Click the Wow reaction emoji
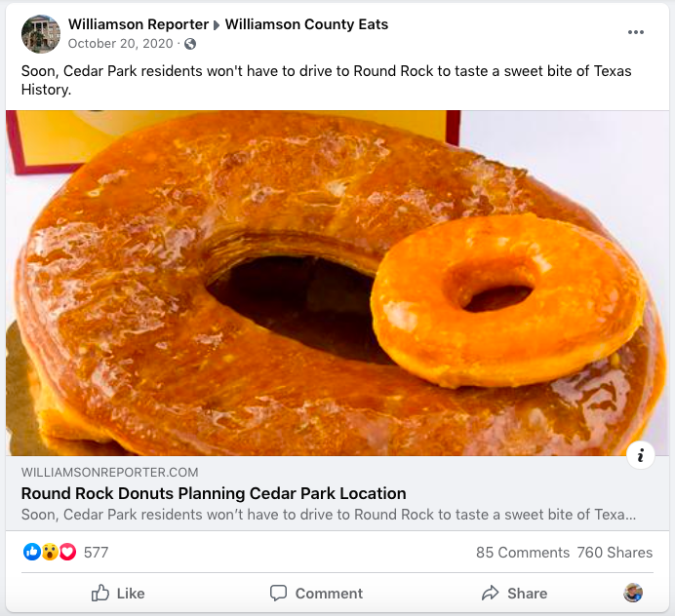Viewport: 675px width, 616px height. pyautogui.click(x=50, y=552)
